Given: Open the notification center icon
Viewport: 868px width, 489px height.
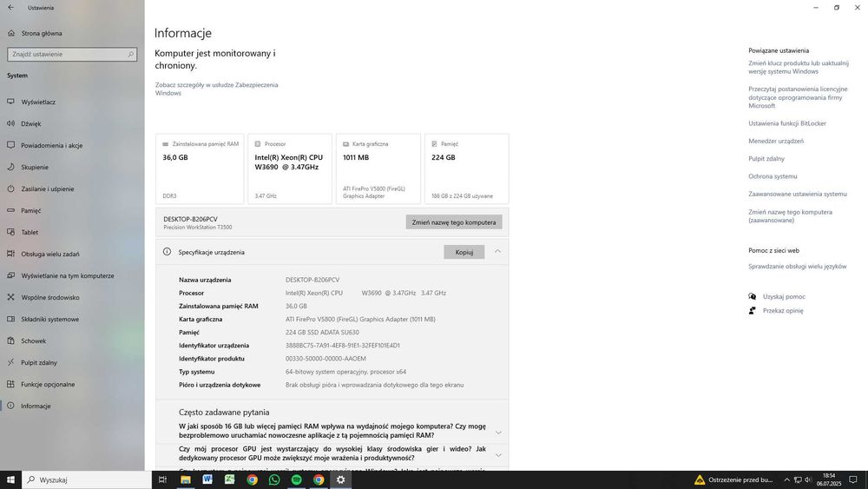Looking at the screenshot, I should (853, 479).
